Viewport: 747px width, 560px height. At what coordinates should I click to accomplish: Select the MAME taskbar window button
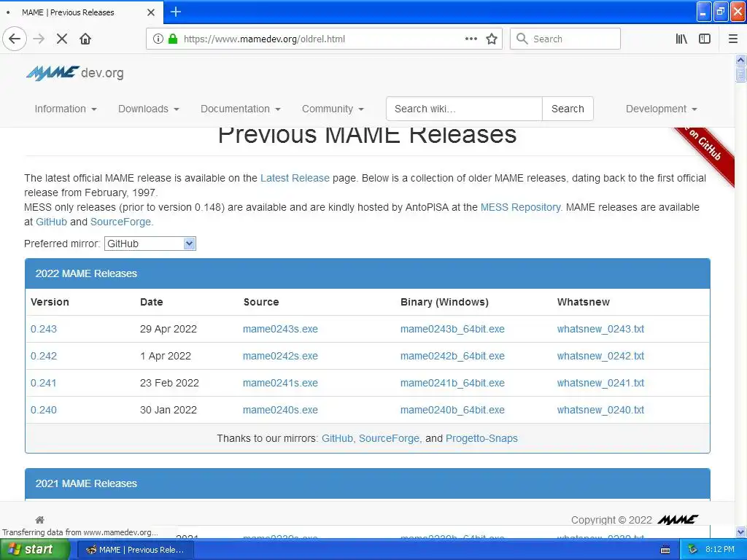pyautogui.click(x=136, y=550)
